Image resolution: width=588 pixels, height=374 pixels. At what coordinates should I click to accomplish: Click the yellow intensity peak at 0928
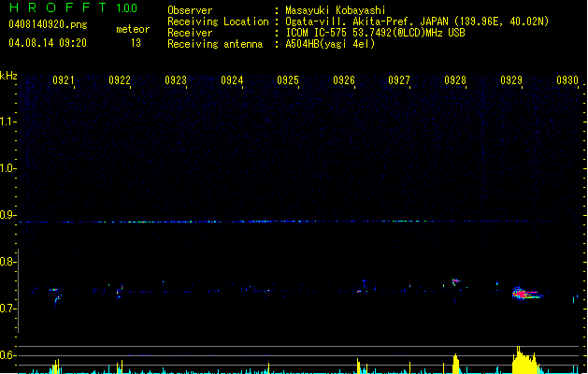pos(455,364)
